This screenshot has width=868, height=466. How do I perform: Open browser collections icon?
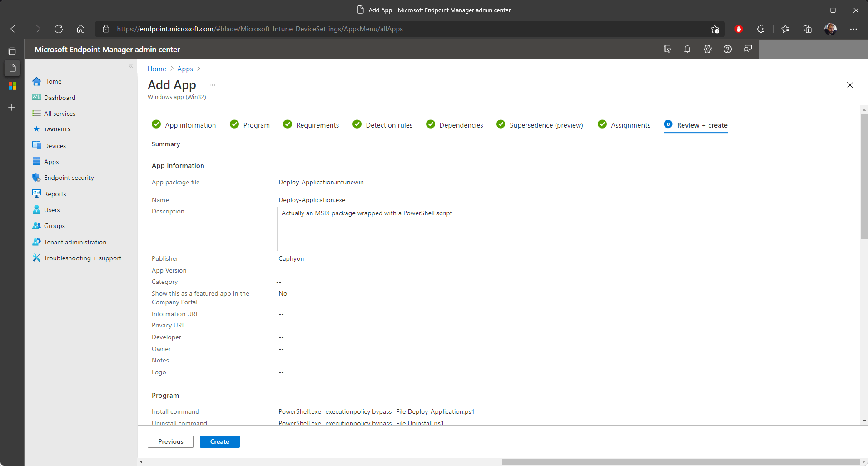pos(807,29)
